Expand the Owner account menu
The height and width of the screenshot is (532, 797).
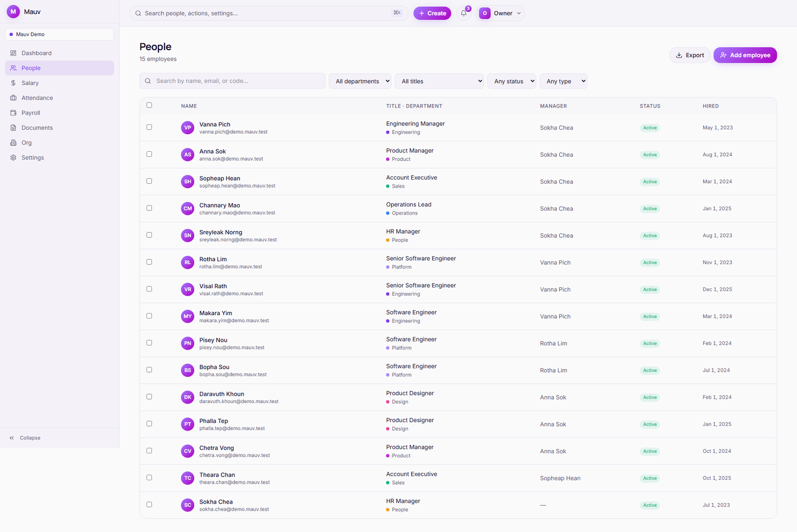click(501, 13)
